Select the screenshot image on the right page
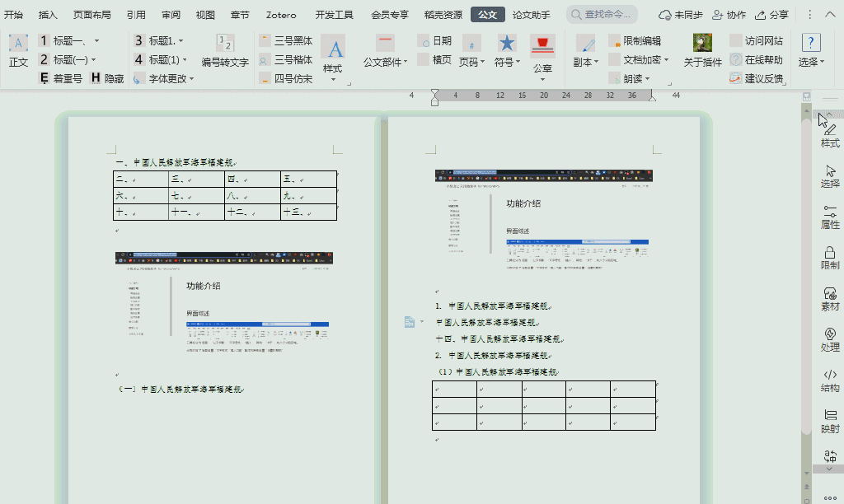844x504 pixels. [x=544, y=221]
